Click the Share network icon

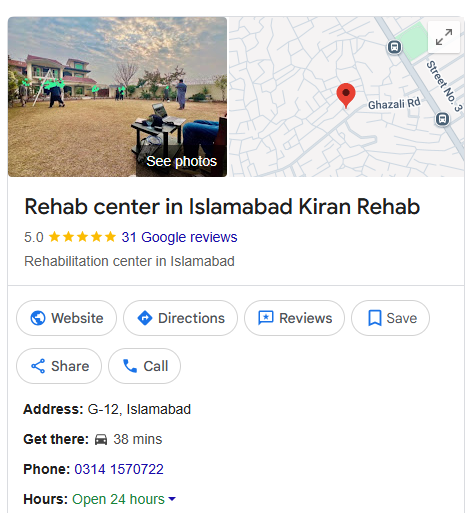38,366
